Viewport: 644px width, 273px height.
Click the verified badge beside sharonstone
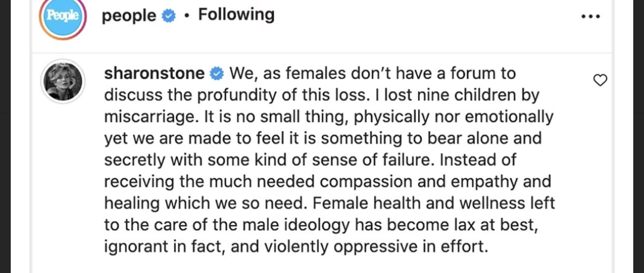click(216, 74)
